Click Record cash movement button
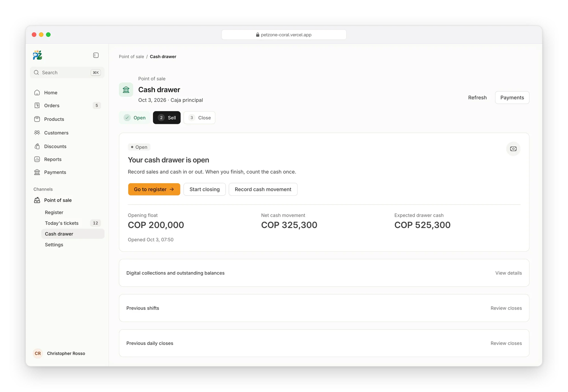Viewport: 568px width, 392px height. (x=263, y=189)
